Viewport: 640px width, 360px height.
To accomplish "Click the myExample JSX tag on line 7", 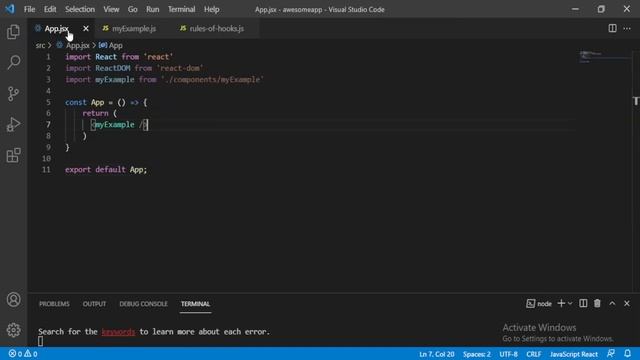I will 114,124.
